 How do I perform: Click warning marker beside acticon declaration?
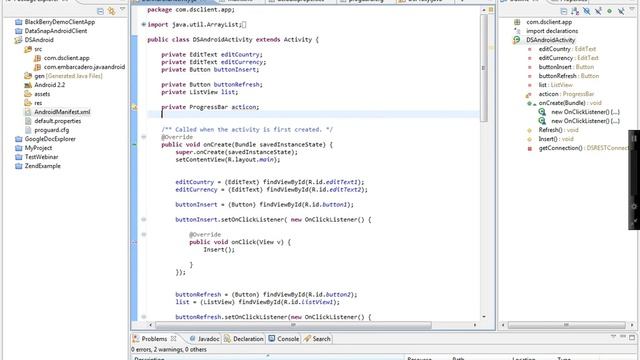point(134,107)
